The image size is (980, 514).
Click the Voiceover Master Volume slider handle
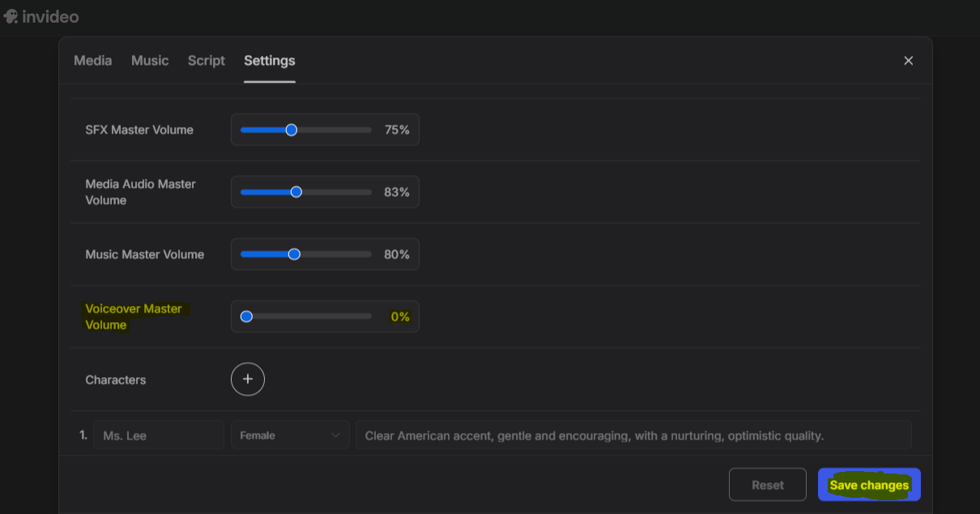[x=246, y=316]
